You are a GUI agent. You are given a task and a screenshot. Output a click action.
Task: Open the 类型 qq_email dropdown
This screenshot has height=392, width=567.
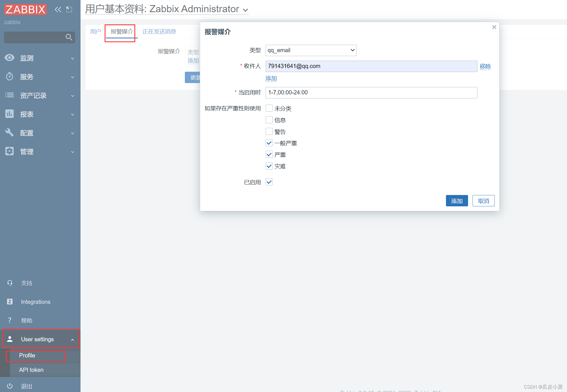311,50
